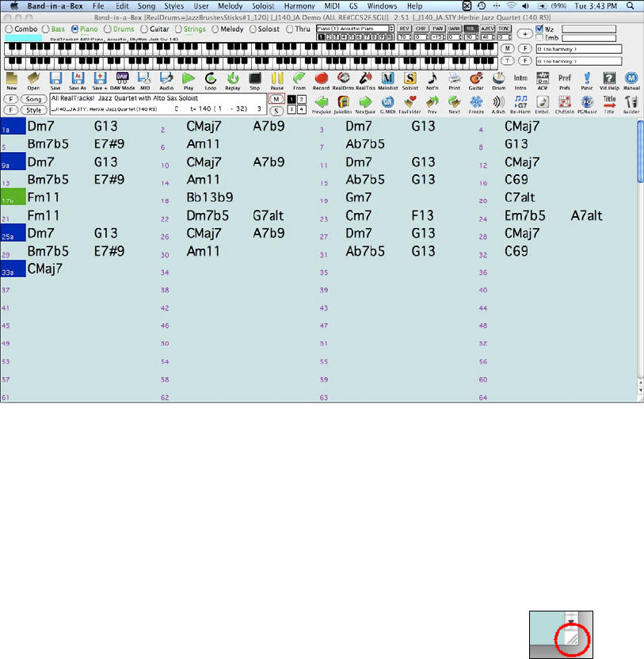644x659 pixels.
Task: Click the Re-Harm icon
Action: (520, 102)
